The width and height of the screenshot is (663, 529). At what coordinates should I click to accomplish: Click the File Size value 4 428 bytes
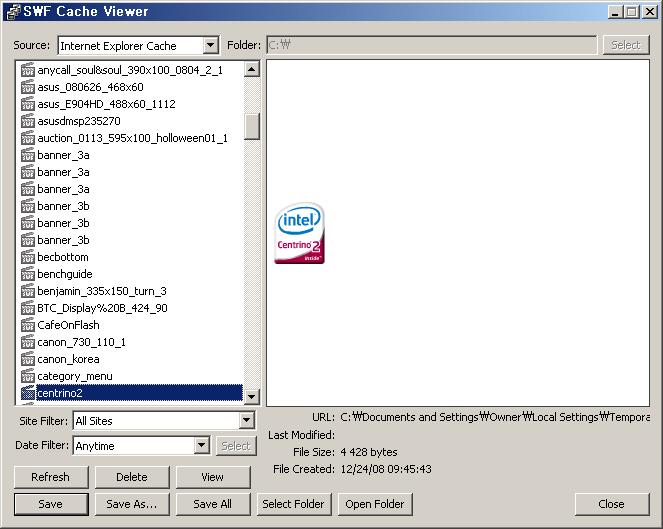[369, 452]
